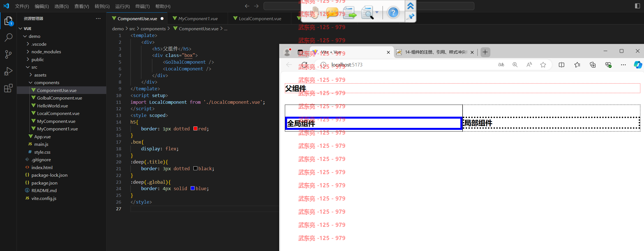Collapse floating toolbar with double up arrows
The image size is (644, 251).
(410, 6)
